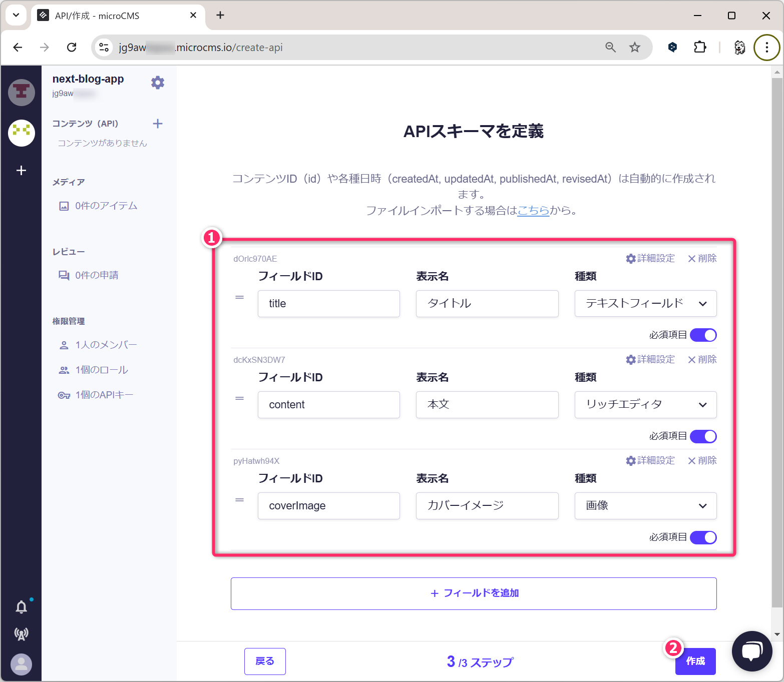Go to 0件のアイテム under メディア
Screen dimensions: 784x682
click(106, 206)
